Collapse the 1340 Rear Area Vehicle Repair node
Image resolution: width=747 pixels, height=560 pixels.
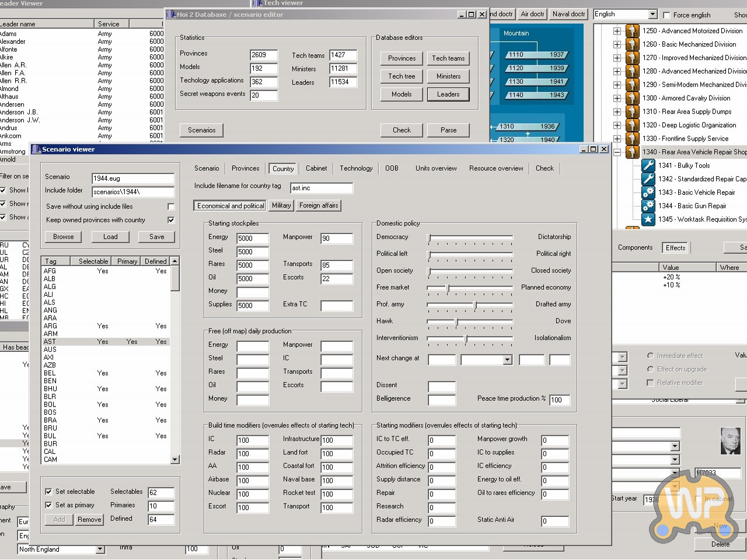click(617, 152)
